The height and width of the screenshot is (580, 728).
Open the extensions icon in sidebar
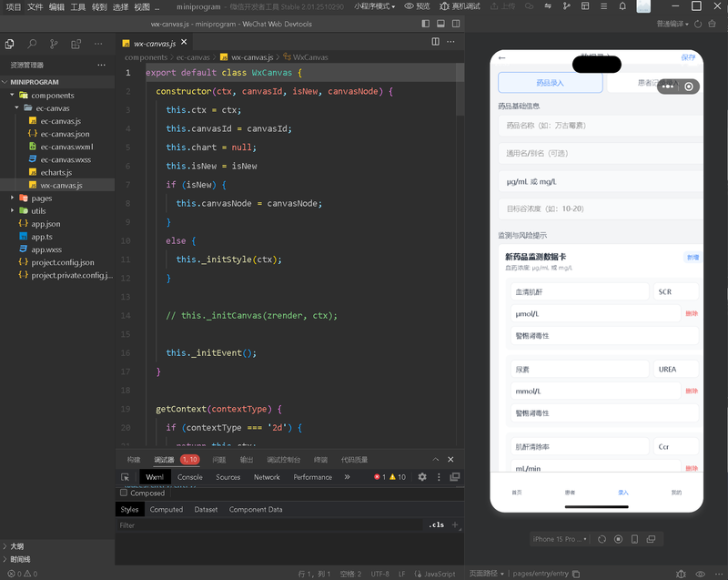[76, 44]
